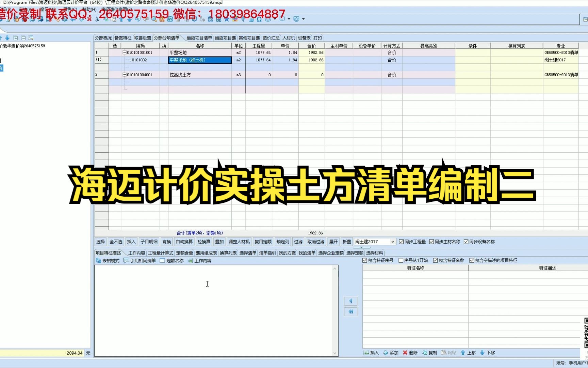This screenshot has height=368, width=588.
Task: Click the scissors cut icon in toolbar
Action: (97, 19)
